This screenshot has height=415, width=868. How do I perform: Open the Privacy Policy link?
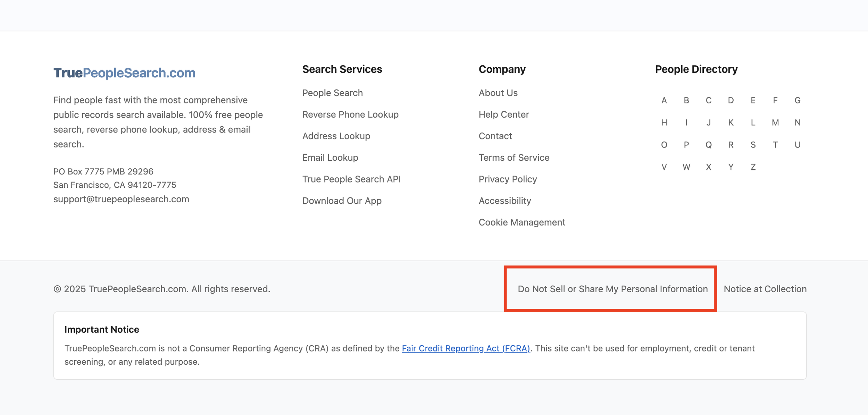point(508,179)
